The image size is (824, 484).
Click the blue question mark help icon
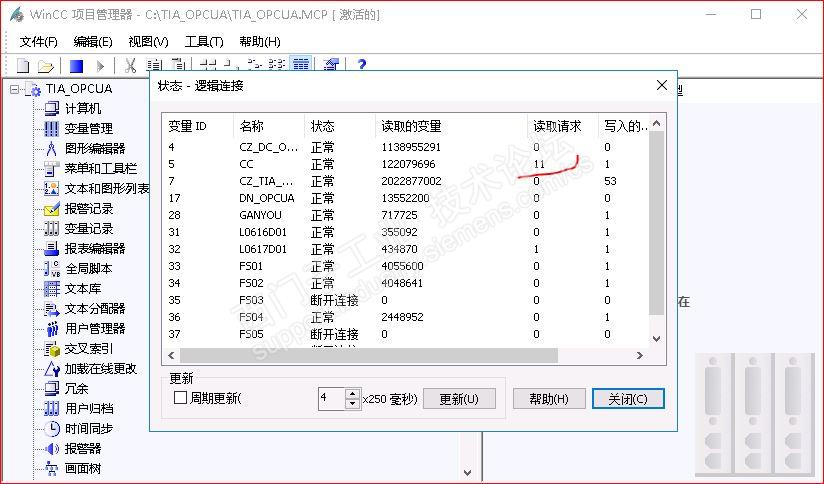361,65
